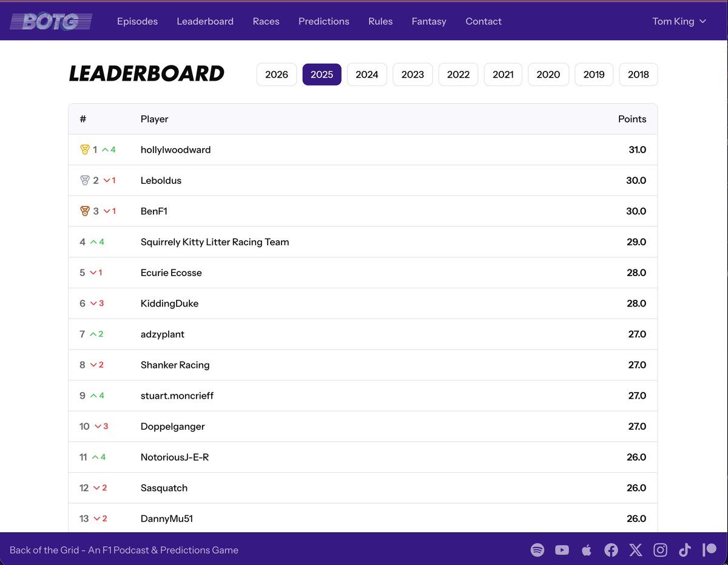
Task: Open X (Twitter) footer icon
Action: coord(636,550)
